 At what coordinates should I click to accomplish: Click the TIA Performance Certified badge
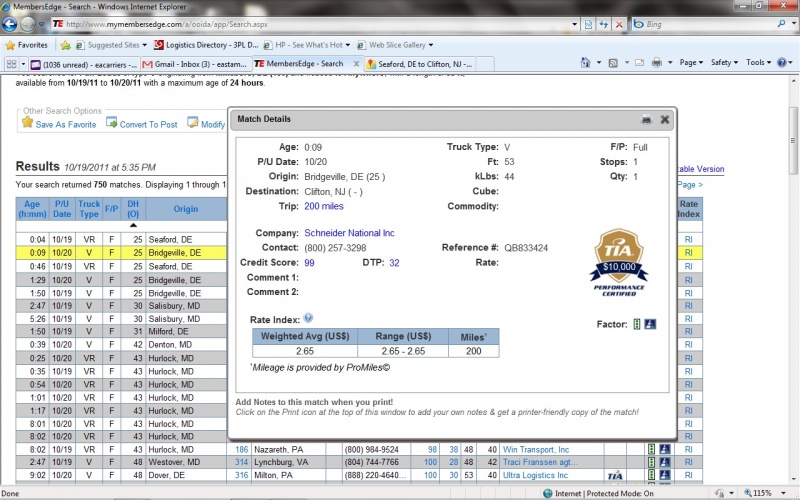tap(618, 262)
